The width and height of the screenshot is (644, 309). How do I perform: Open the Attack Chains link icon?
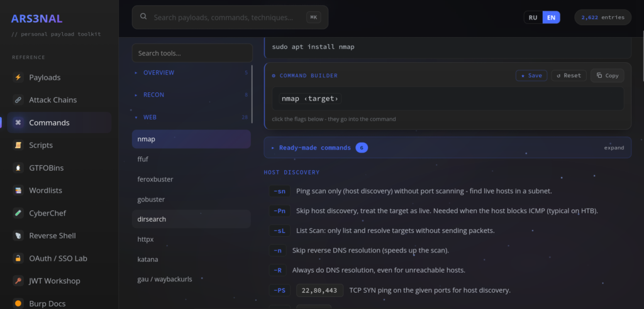pos(18,100)
